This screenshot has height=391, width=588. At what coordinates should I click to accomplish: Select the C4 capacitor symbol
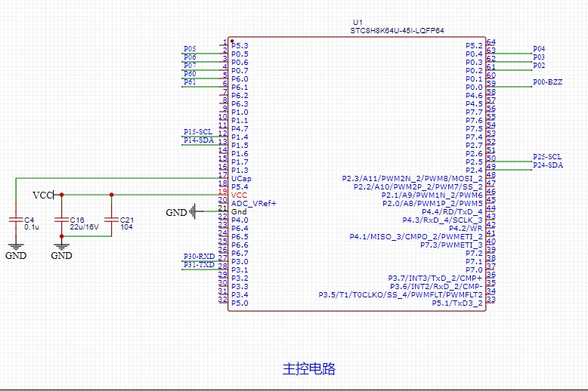coord(15,219)
